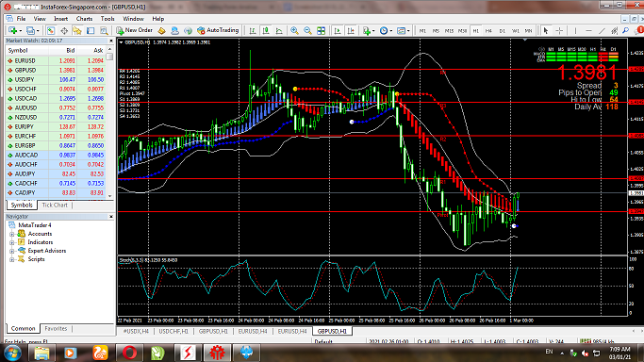This screenshot has width=644, height=362.
Task: Select the Crosshair tool
Action: [559, 30]
